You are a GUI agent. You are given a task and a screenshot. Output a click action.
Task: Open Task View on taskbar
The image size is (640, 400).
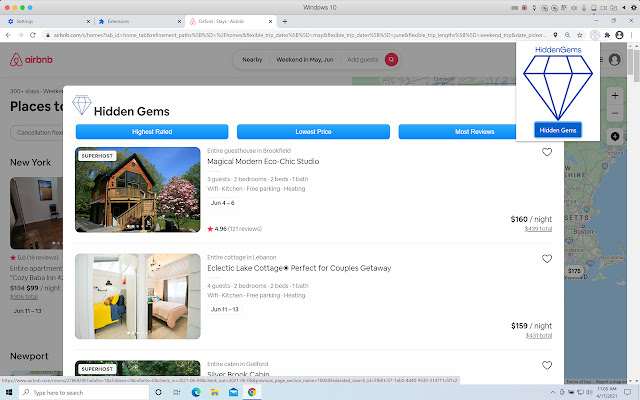[x=176, y=392]
